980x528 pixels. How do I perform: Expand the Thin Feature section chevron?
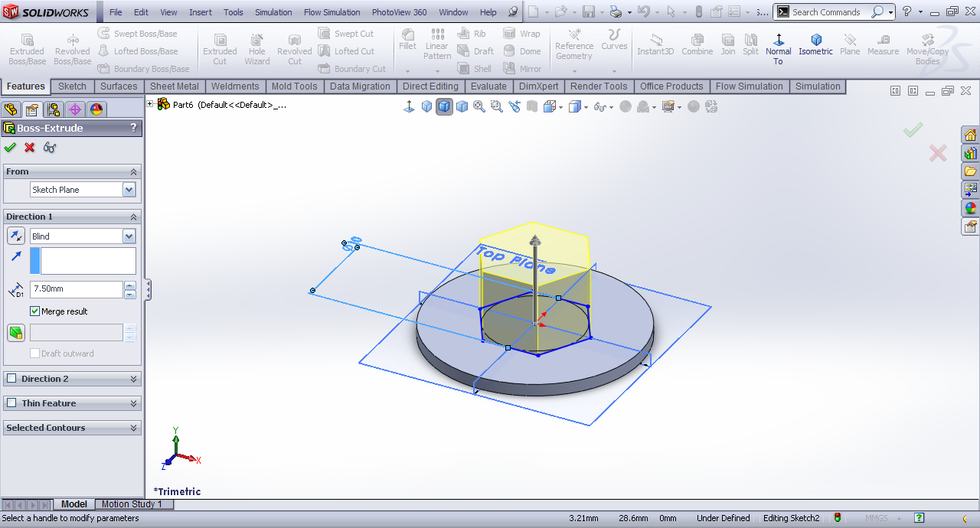click(x=133, y=404)
